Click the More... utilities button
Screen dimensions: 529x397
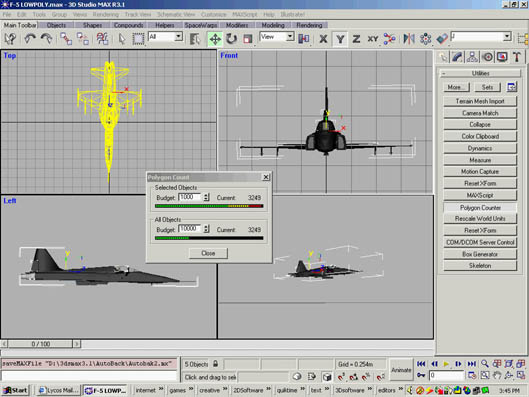pos(456,87)
